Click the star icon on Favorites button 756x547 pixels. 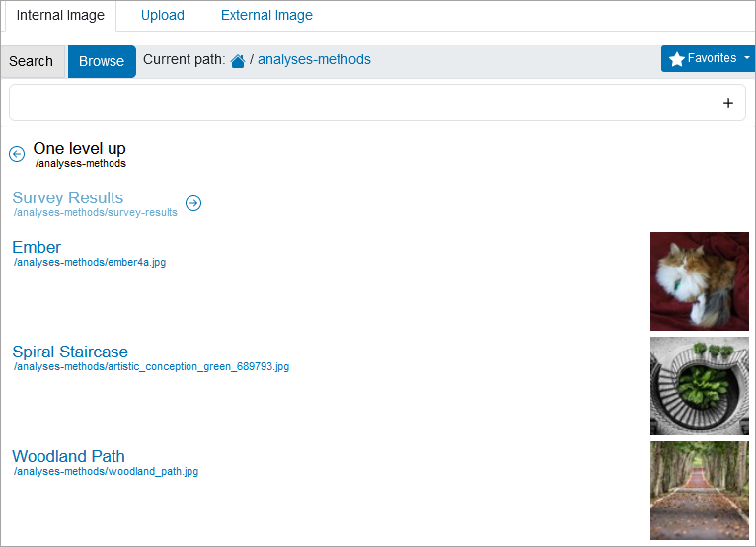click(677, 59)
